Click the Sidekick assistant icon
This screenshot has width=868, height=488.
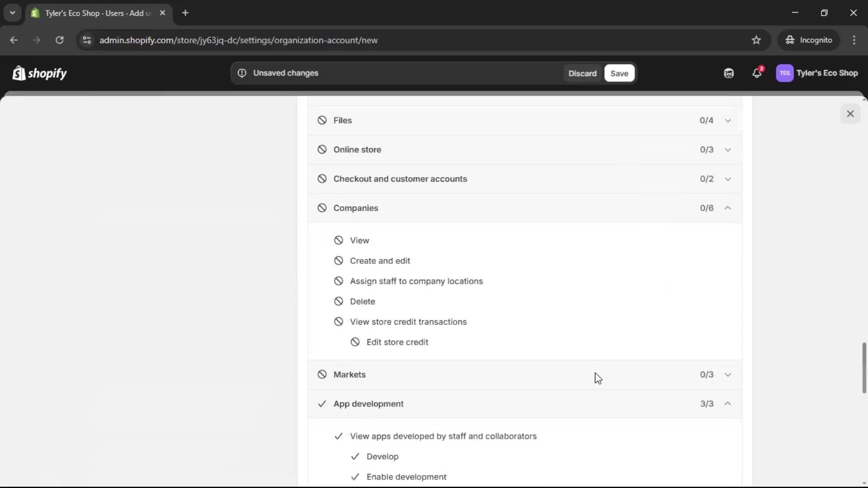click(728, 73)
